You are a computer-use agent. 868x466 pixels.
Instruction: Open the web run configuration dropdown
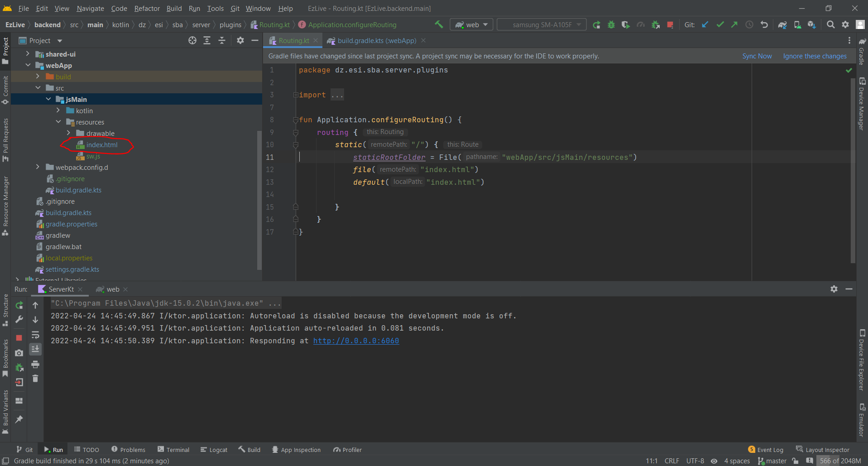tap(471, 24)
